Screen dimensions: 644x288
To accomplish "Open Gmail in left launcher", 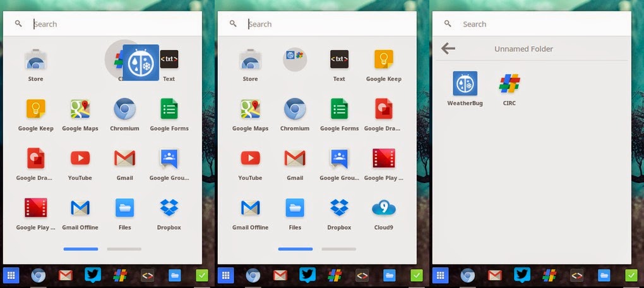I will tap(124, 158).
